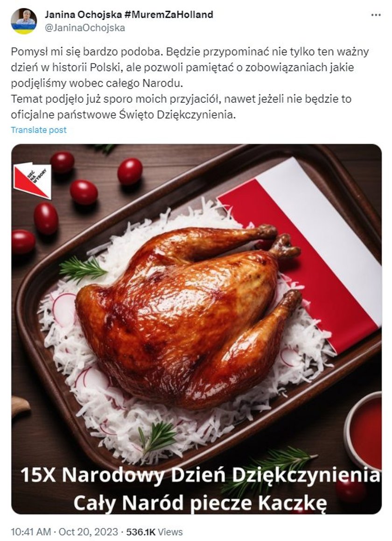Click the 536.1K Views counter
This screenshot has width=392, height=541.
(154, 532)
